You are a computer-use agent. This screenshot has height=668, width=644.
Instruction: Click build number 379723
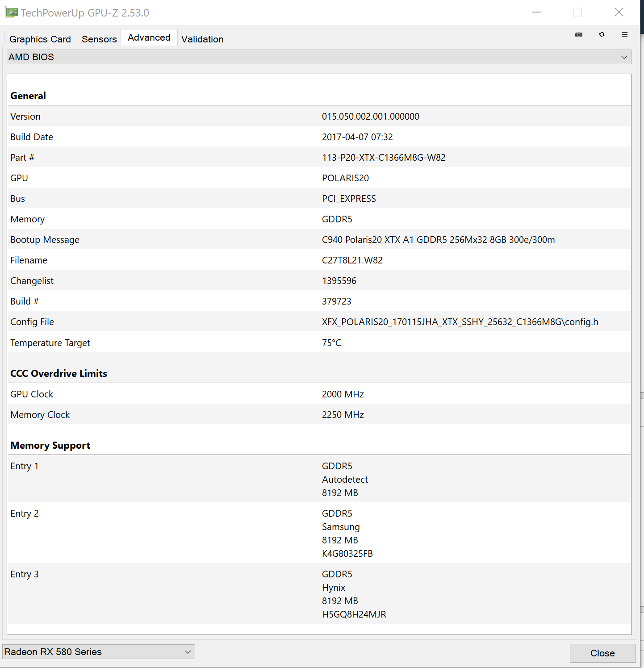(336, 301)
